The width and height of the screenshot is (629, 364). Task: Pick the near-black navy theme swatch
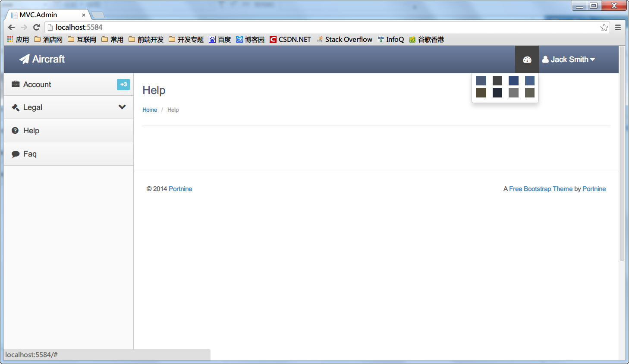coord(497,93)
